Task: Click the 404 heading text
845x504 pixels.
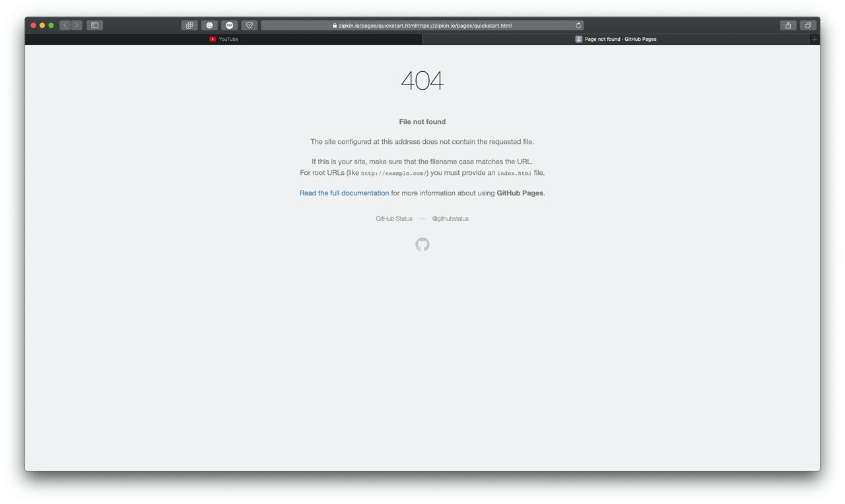Action: pos(422,80)
